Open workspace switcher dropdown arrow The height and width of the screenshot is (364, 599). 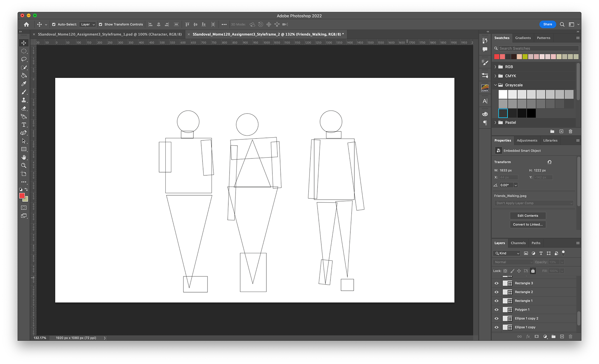[578, 24]
